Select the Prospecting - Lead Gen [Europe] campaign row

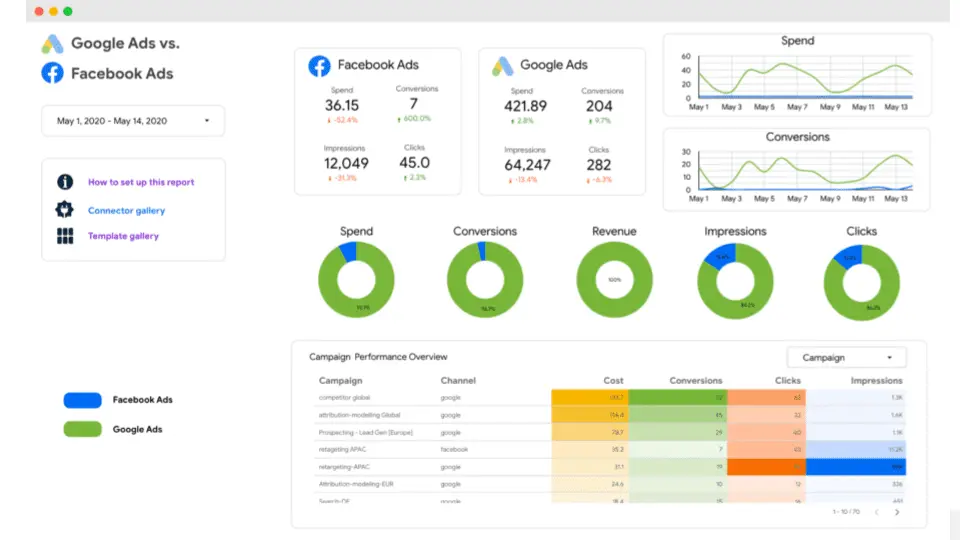pos(610,432)
